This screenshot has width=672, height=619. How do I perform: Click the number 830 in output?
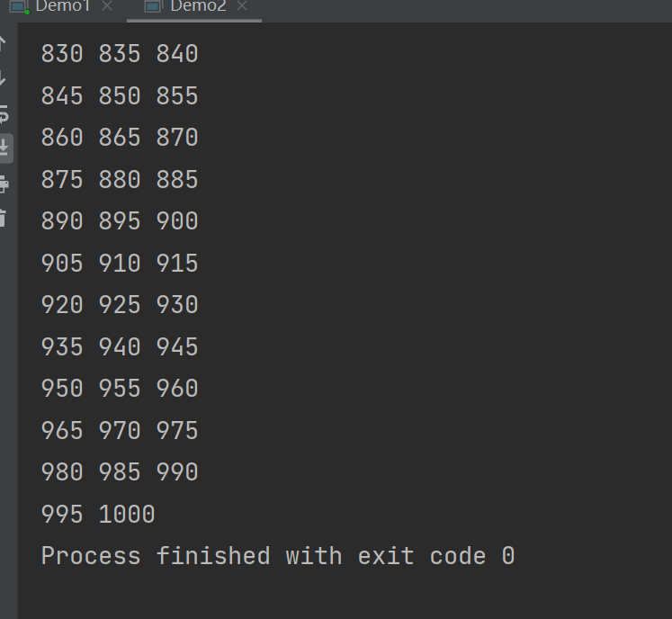click(x=62, y=54)
